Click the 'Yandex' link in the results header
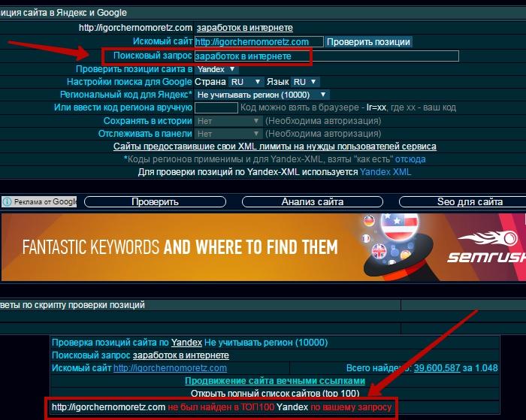 click(186, 343)
